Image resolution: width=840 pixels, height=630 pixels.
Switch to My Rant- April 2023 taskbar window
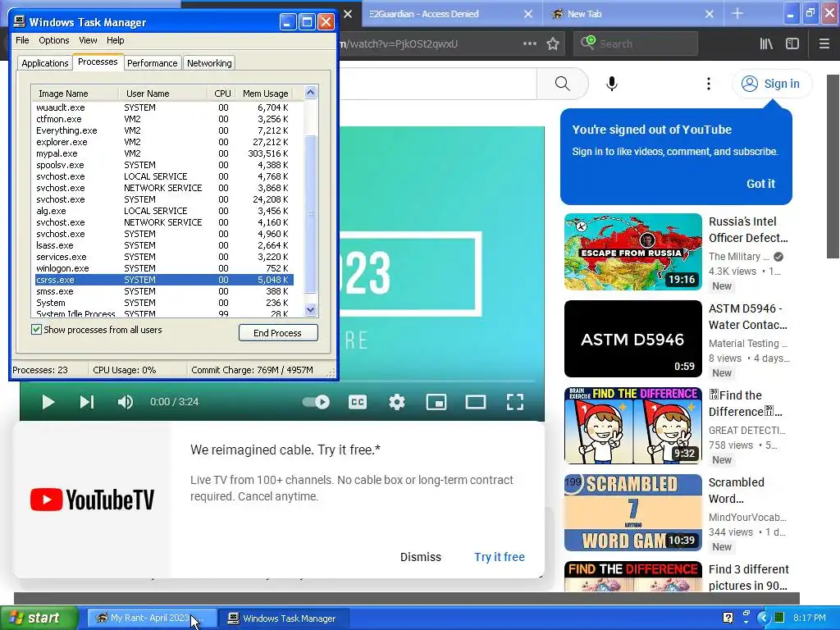[x=152, y=619]
